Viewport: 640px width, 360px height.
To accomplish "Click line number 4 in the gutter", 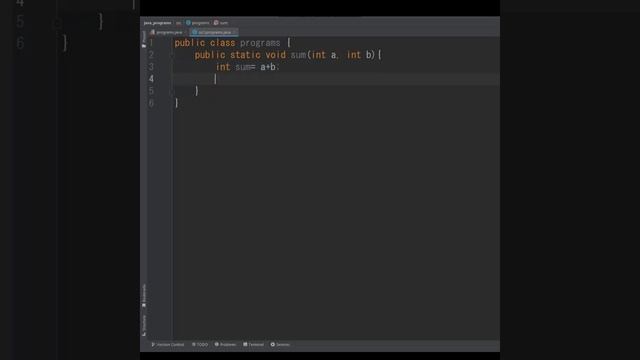I will point(151,78).
